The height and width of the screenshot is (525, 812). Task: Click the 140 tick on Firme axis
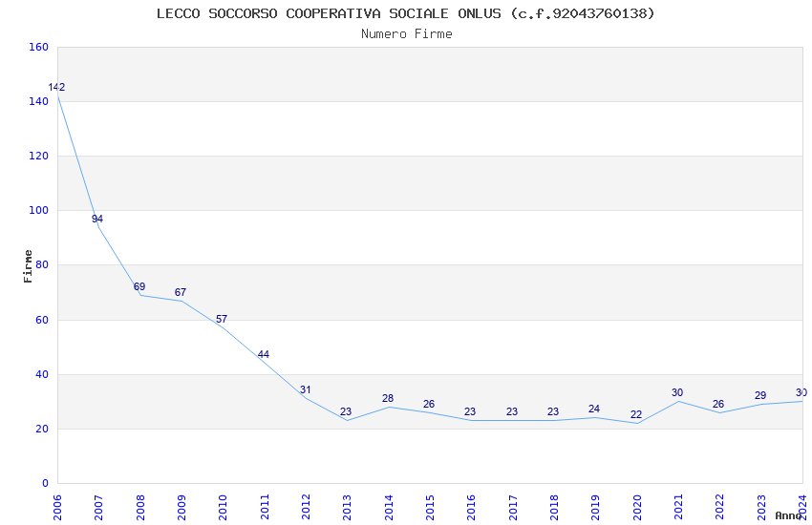click(x=39, y=101)
